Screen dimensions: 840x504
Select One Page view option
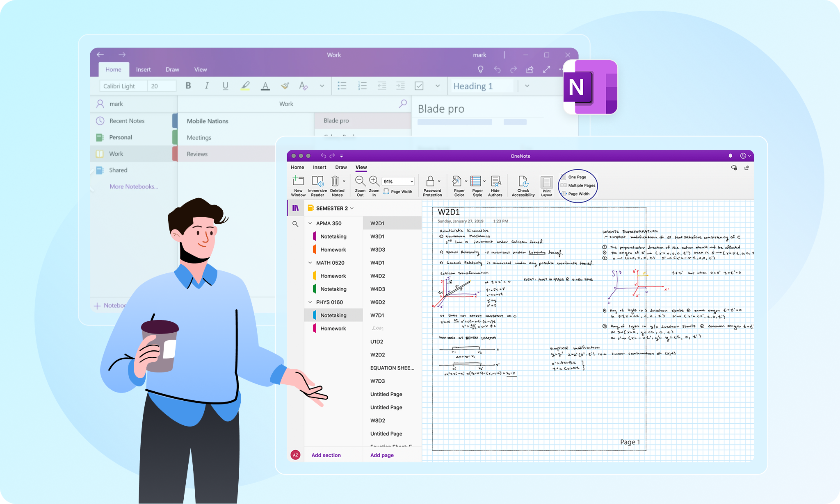click(x=573, y=177)
